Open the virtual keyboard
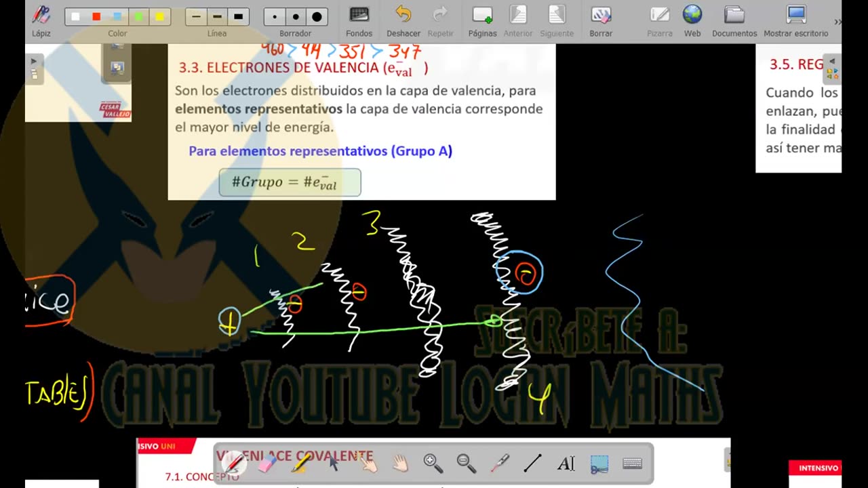This screenshot has width=868, height=488. 632,464
